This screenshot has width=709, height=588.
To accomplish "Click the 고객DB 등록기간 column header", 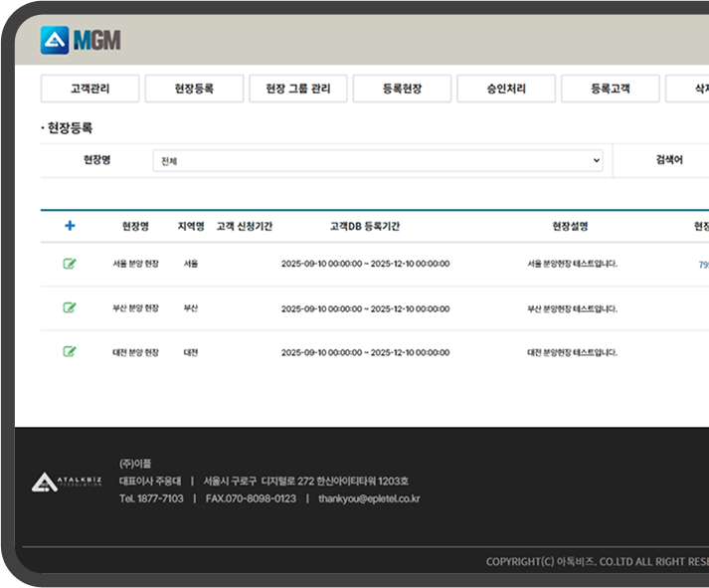I will (365, 226).
